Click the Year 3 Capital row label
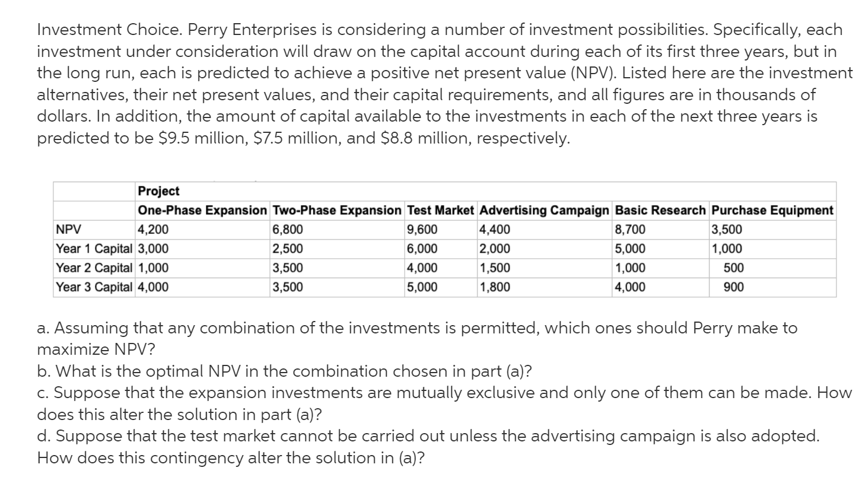This screenshot has height=477, width=868. coord(94,288)
